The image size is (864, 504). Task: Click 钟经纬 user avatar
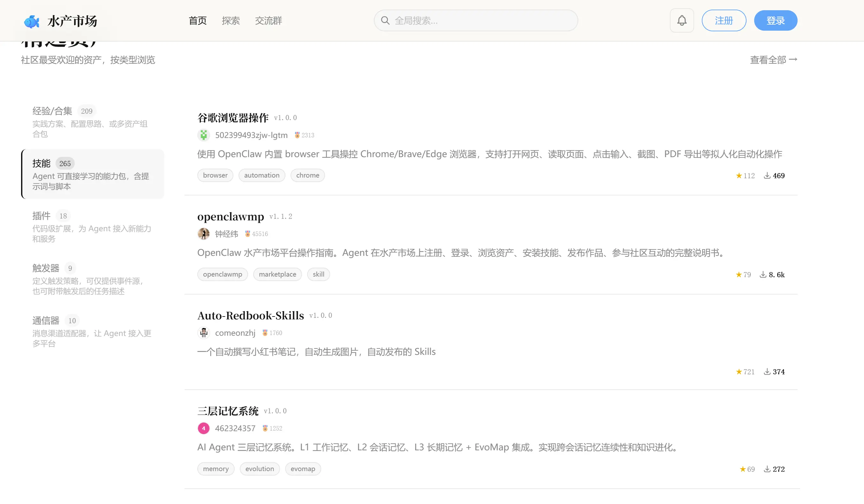204,234
